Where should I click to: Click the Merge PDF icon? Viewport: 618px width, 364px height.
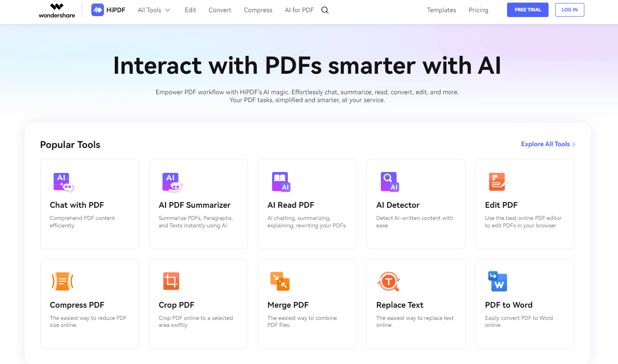point(280,282)
